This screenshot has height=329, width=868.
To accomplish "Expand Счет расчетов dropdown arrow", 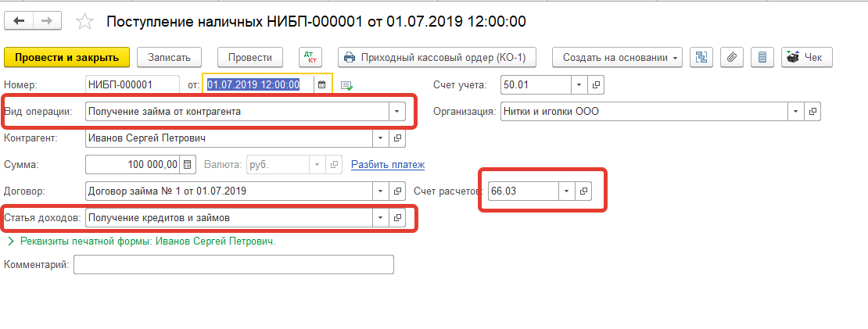I will 567,191.
